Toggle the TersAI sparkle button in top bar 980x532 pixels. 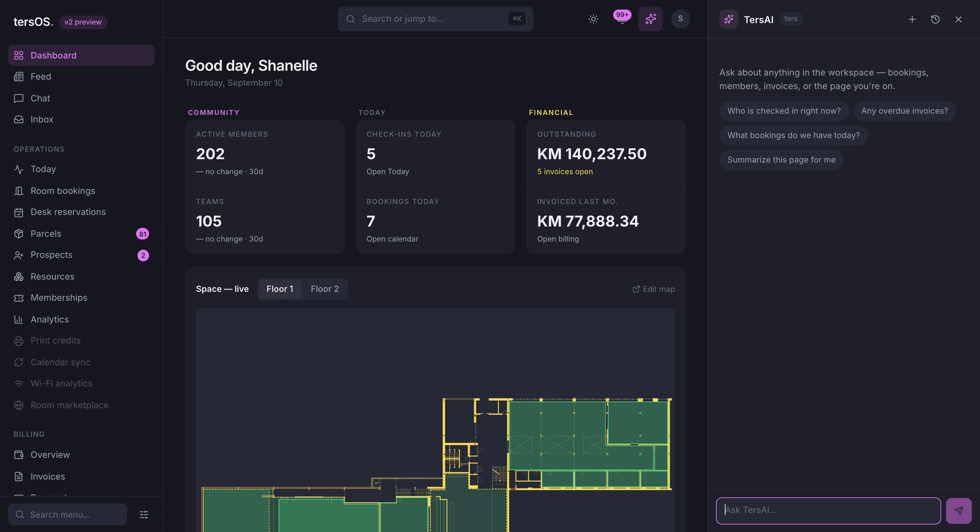coord(651,19)
